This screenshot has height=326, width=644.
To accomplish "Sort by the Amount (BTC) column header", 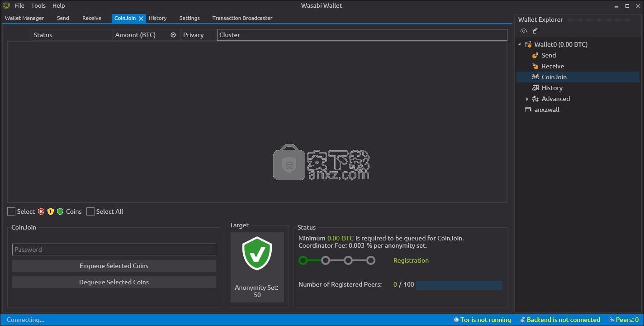I will [147, 35].
